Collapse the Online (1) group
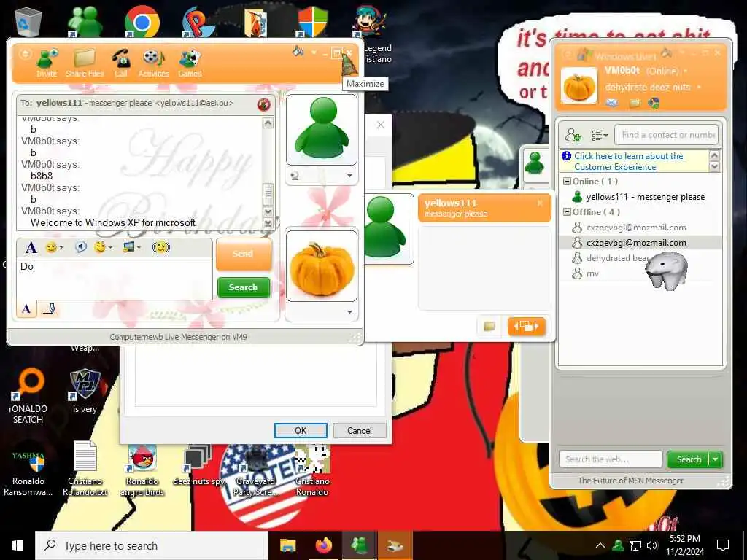Image resolution: width=747 pixels, height=560 pixels. tap(567, 181)
